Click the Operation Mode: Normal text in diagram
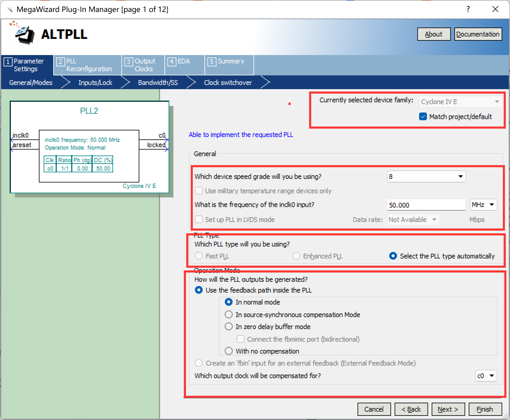This screenshot has height=420, width=510. click(x=75, y=148)
